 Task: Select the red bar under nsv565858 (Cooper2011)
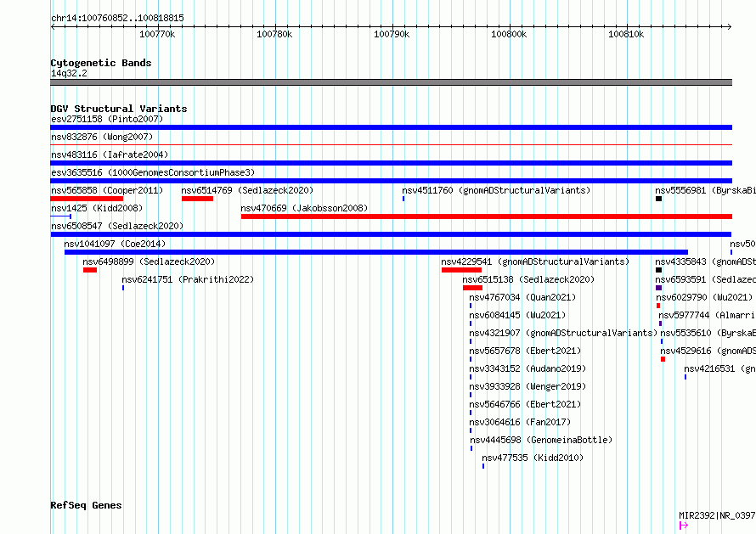click(87, 199)
